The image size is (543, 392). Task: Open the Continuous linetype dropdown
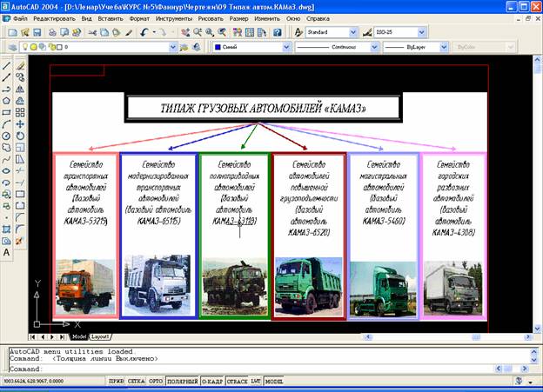point(374,47)
